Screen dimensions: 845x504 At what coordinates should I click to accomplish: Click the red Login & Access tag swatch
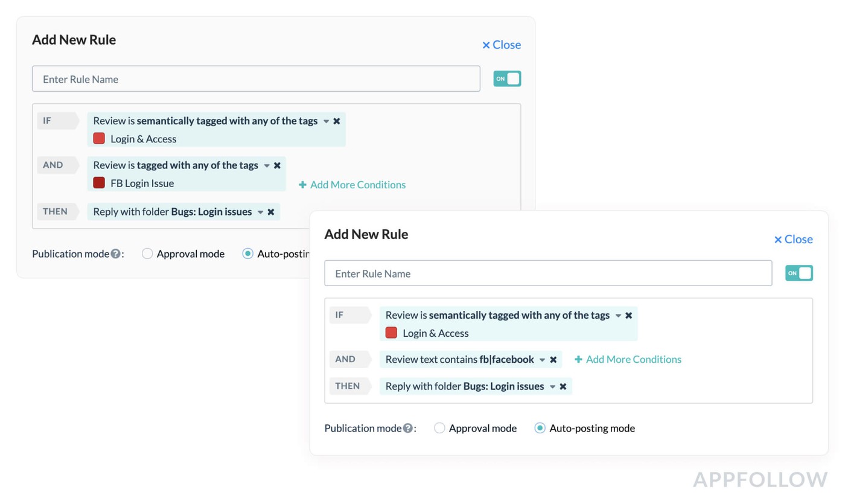pos(99,139)
